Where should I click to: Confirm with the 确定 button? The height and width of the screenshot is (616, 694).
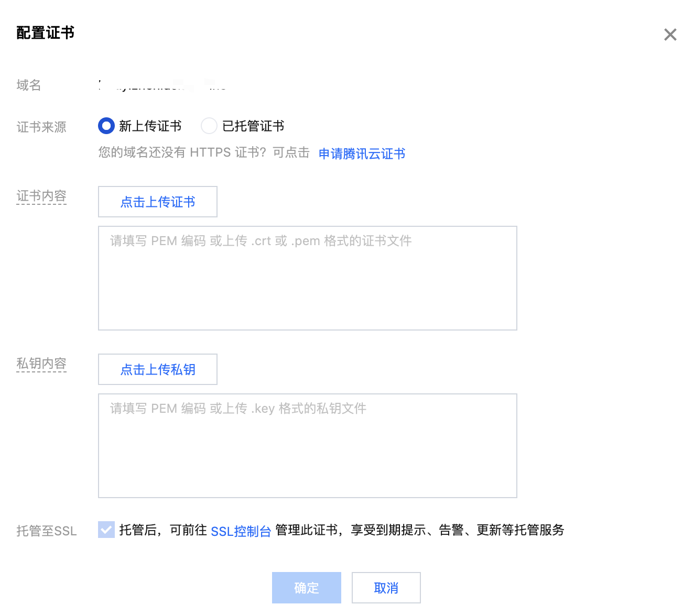(307, 588)
